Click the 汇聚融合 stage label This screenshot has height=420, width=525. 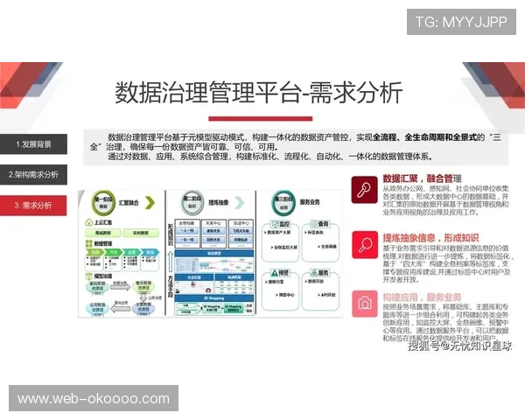(x=129, y=203)
